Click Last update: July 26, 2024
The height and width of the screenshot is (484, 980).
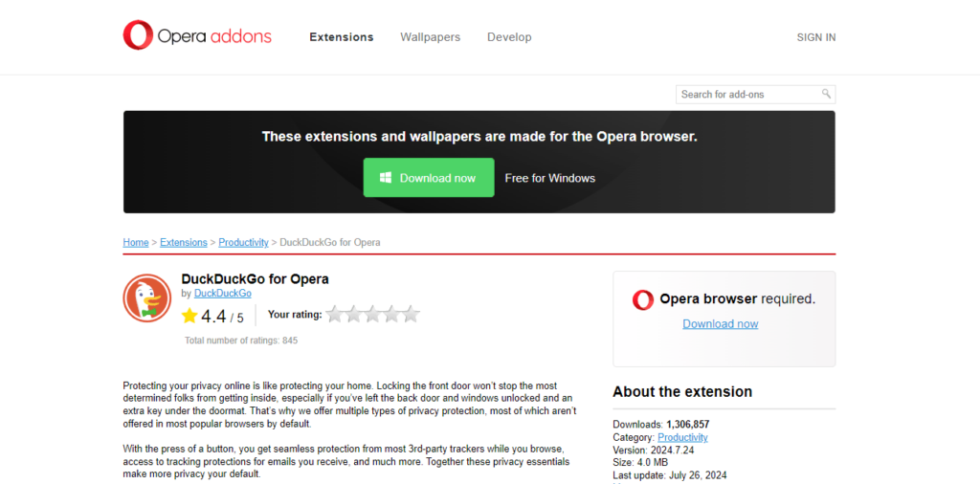click(670, 474)
